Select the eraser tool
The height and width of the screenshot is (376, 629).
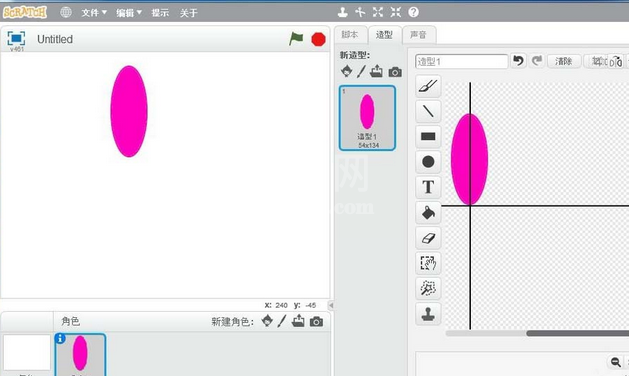click(x=428, y=238)
